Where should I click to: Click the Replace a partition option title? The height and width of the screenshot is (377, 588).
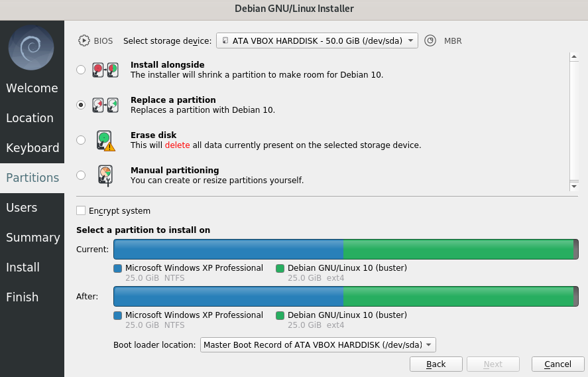coord(173,100)
